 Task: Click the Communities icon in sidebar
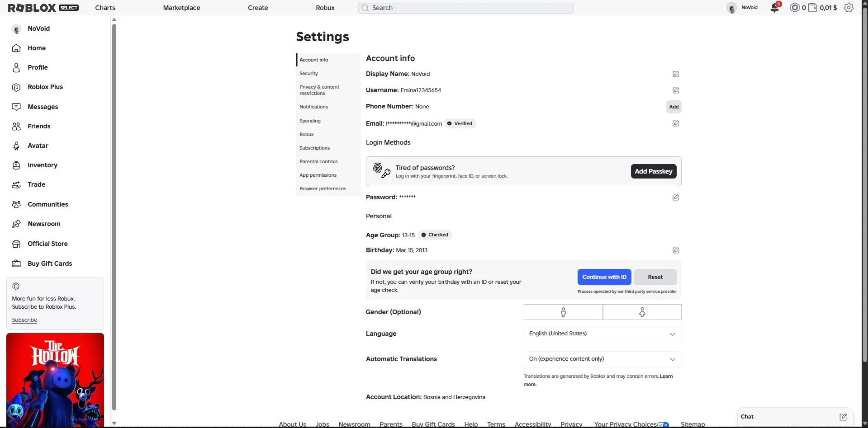coord(16,204)
